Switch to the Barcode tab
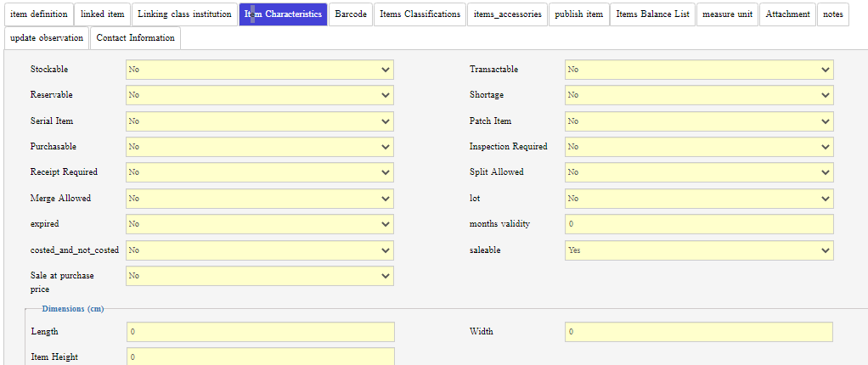 [351, 14]
